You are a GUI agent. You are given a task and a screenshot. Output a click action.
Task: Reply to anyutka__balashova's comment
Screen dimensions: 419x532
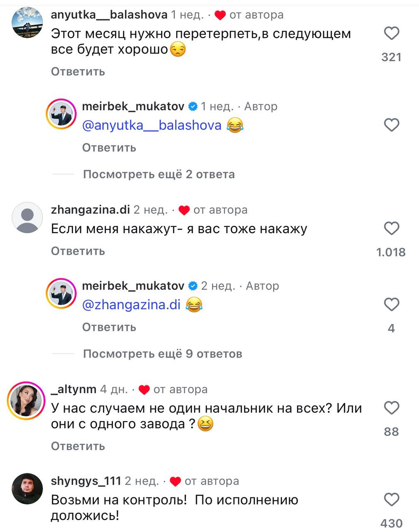[x=78, y=71]
